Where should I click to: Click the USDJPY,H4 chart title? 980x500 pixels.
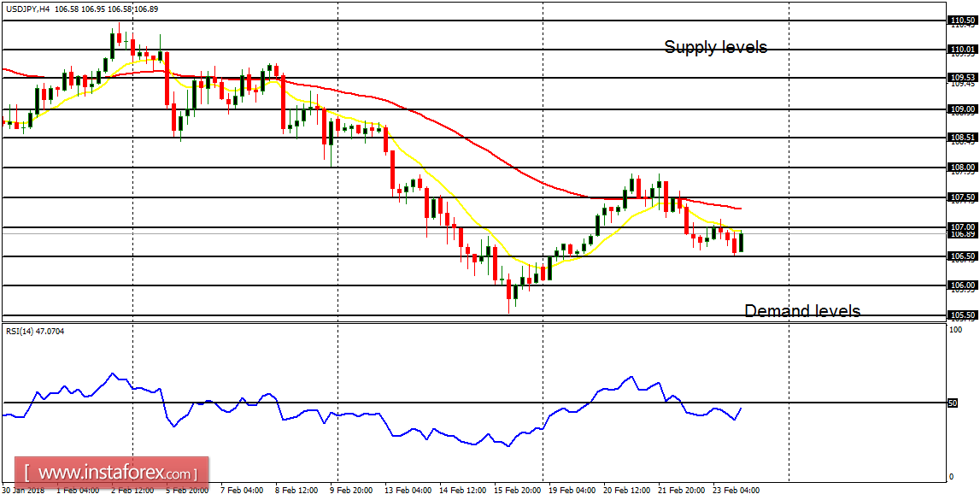click(x=26, y=9)
